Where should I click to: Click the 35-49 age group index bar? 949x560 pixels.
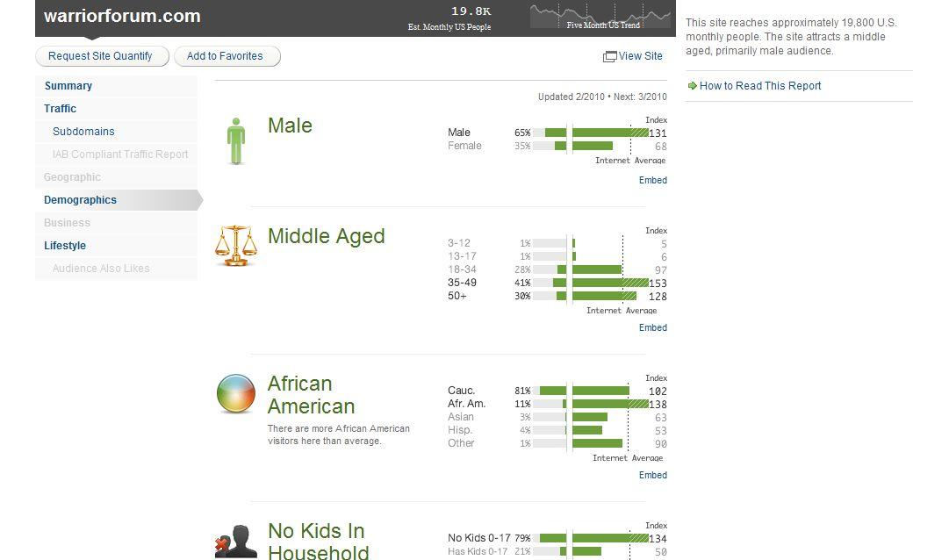(x=609, y=283)
